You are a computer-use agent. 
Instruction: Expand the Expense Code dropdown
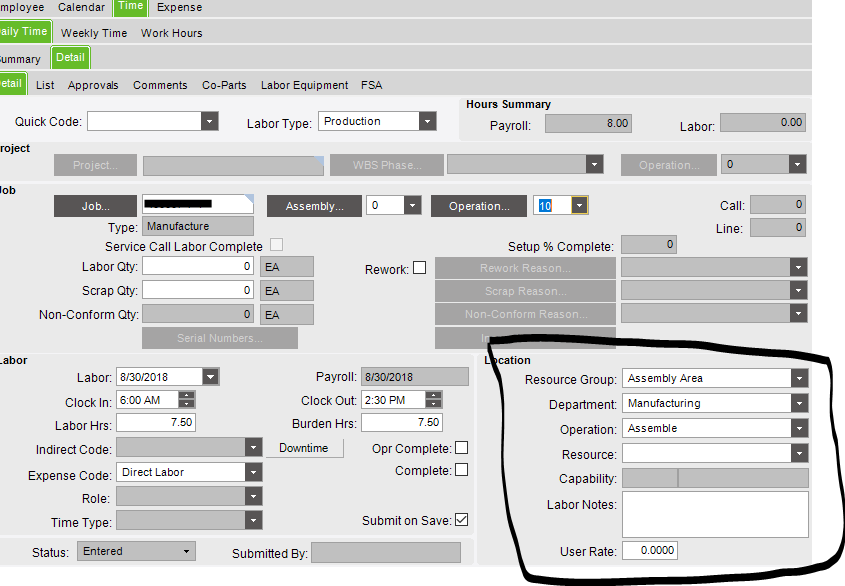click(253, 473)
